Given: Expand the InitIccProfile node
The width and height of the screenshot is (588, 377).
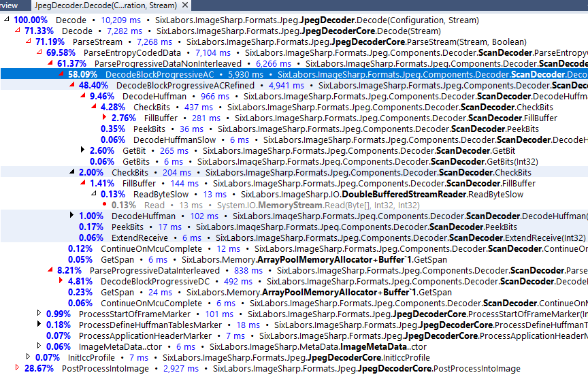Looking at the screenshot, I should [28, 357].
